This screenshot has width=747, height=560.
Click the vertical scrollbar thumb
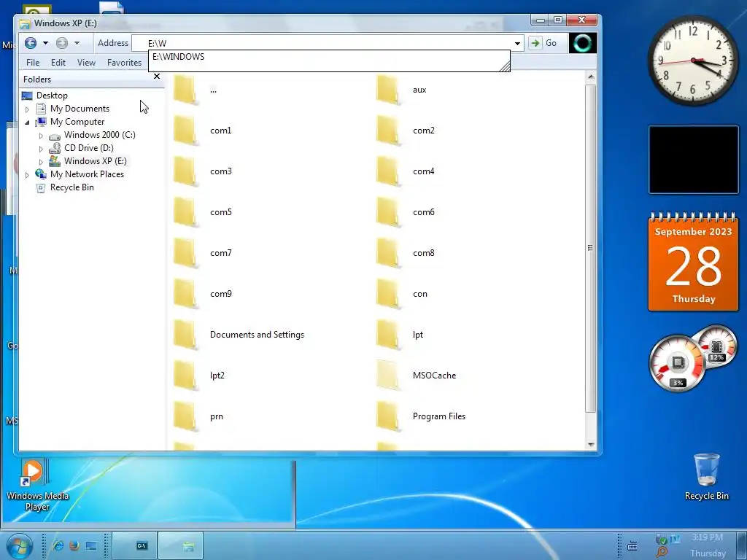(x=591, y=248)
